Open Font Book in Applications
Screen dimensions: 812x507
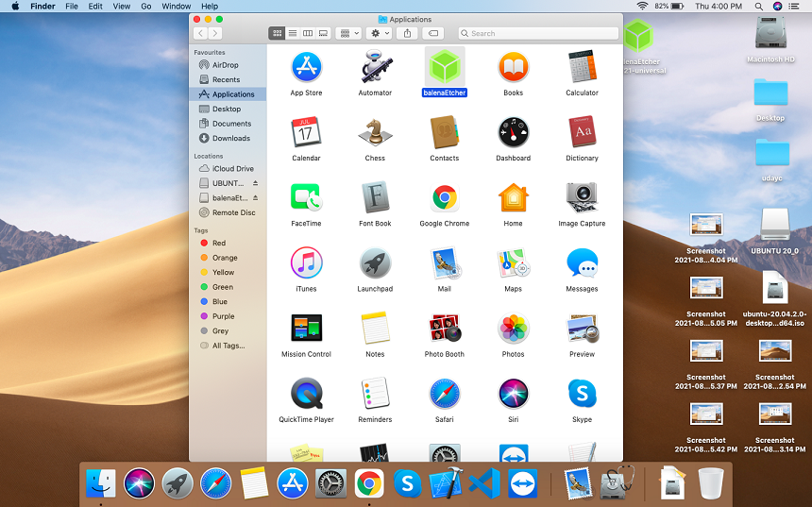point(375,198)
